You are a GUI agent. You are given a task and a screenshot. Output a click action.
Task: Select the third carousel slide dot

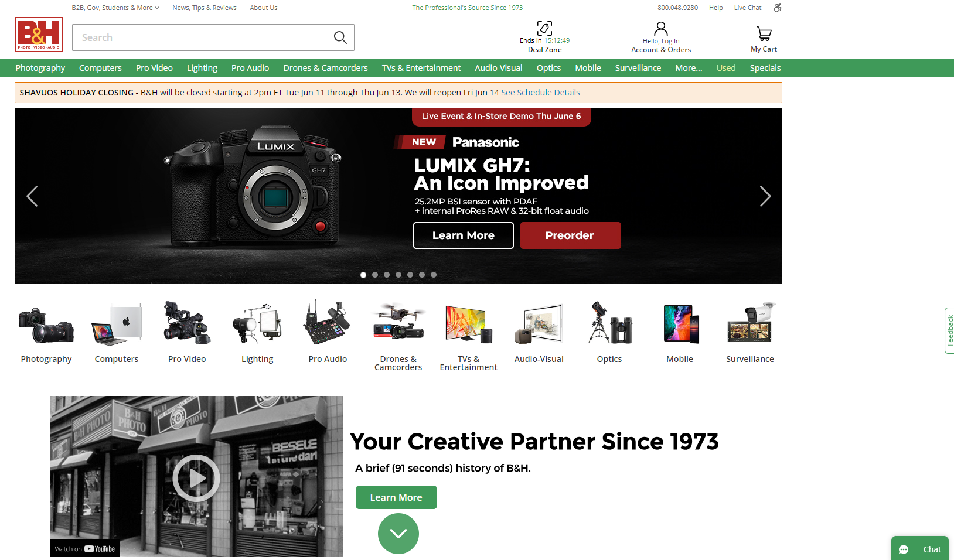387,275
